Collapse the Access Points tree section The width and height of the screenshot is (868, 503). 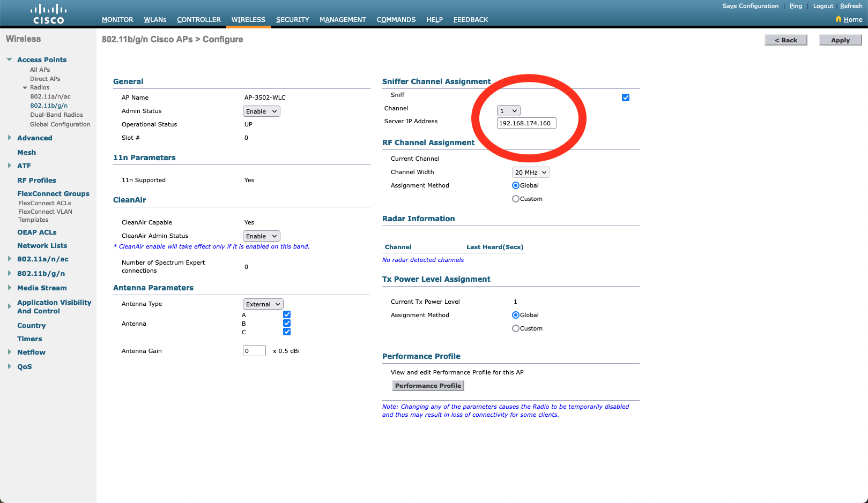tap(9, 59)
